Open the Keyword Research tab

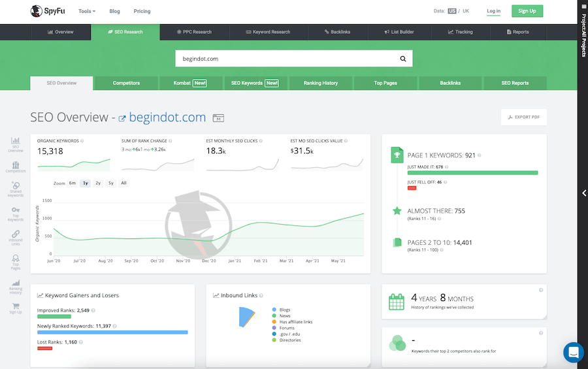click(x=268, y=32)
